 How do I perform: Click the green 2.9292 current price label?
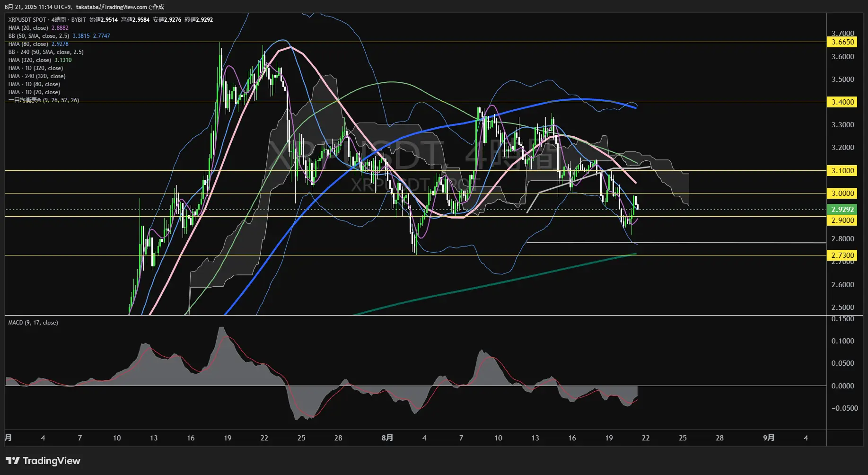coord(842,210)
